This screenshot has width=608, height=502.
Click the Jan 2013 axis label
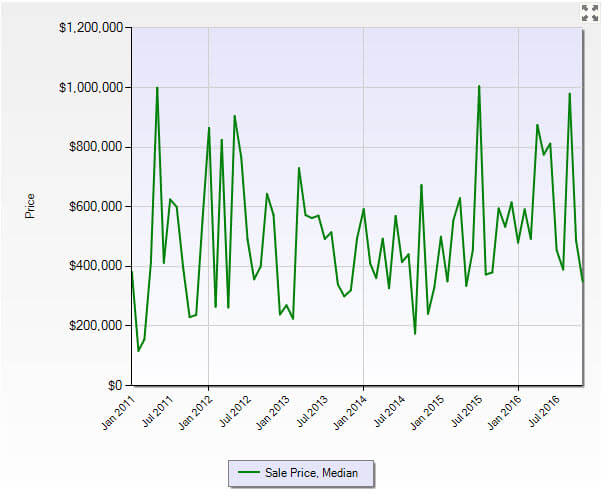pos(273,412)
